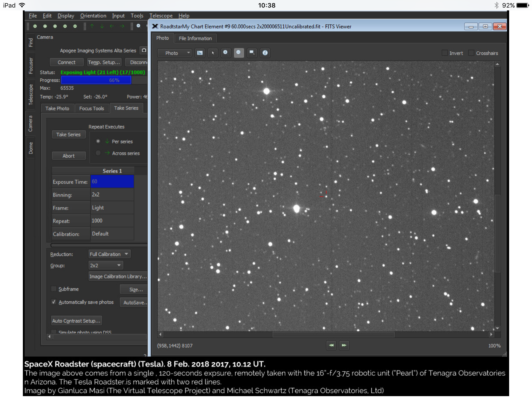This screenshot has width=532, height=399.
Task: Open the Reduction Full Calibration dropdown
Action: tap(109, 254)
